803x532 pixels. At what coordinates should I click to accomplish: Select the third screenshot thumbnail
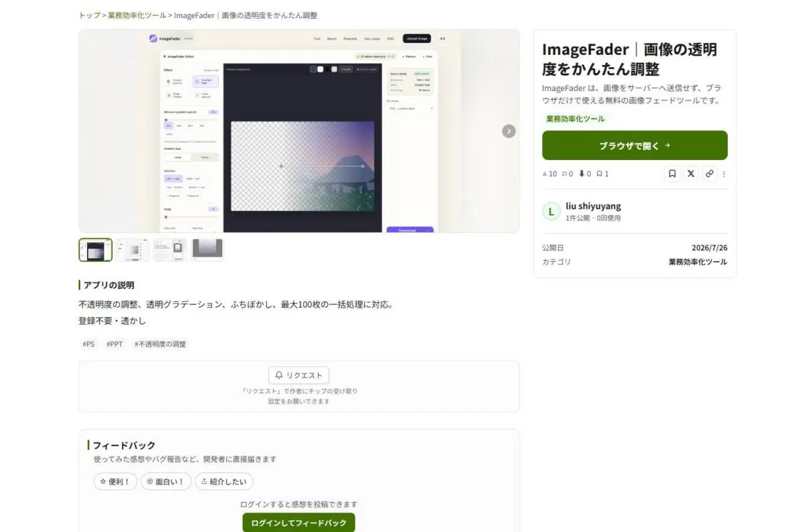pos(170,250)
